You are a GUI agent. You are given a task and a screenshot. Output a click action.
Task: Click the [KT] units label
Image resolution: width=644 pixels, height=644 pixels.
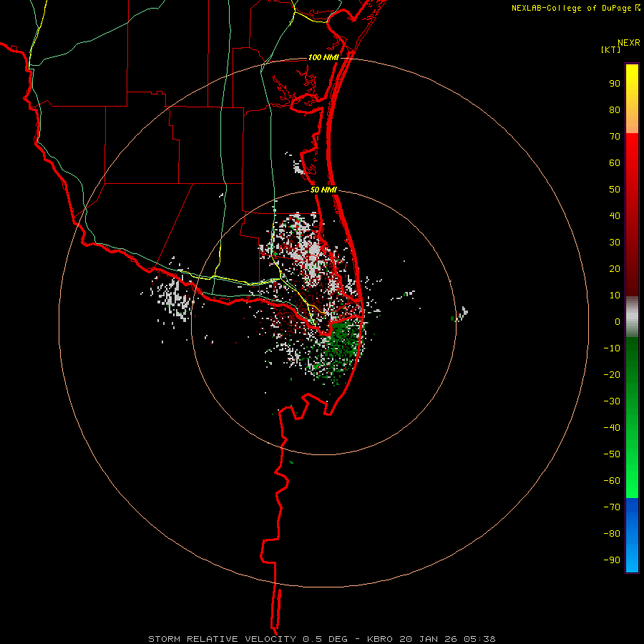tap(610, 49)
